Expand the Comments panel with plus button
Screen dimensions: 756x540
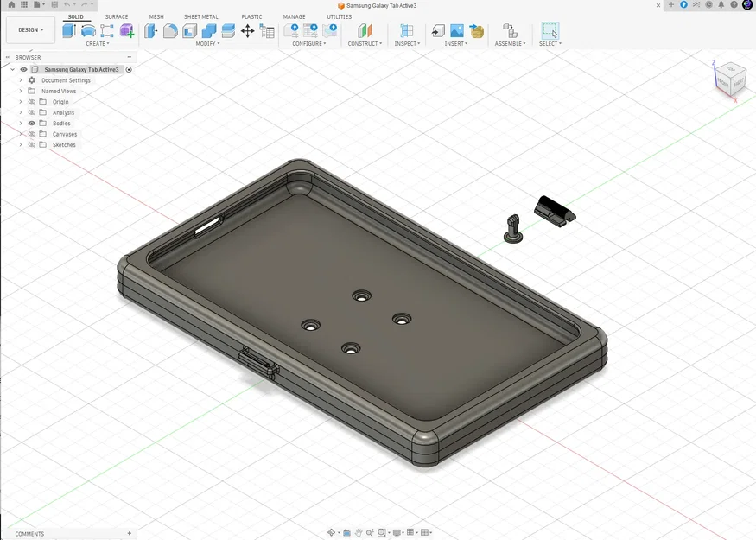130,533
